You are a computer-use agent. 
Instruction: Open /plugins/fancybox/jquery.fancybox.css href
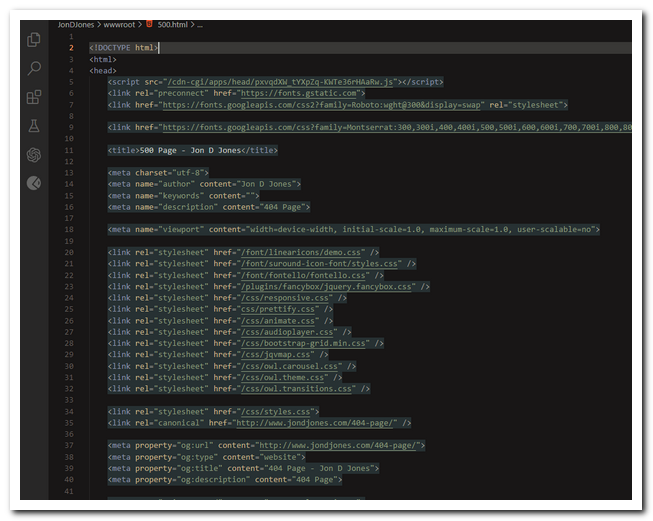(x=326, y=287)
